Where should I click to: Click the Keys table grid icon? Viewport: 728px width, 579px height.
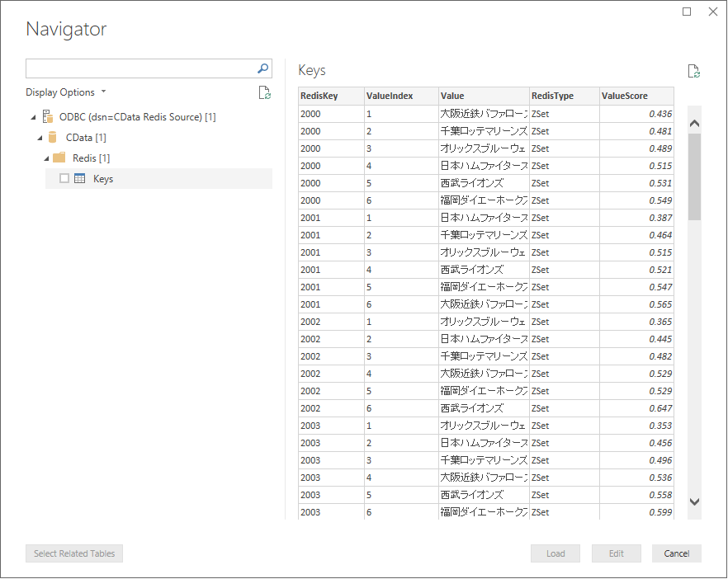point(80,179)
